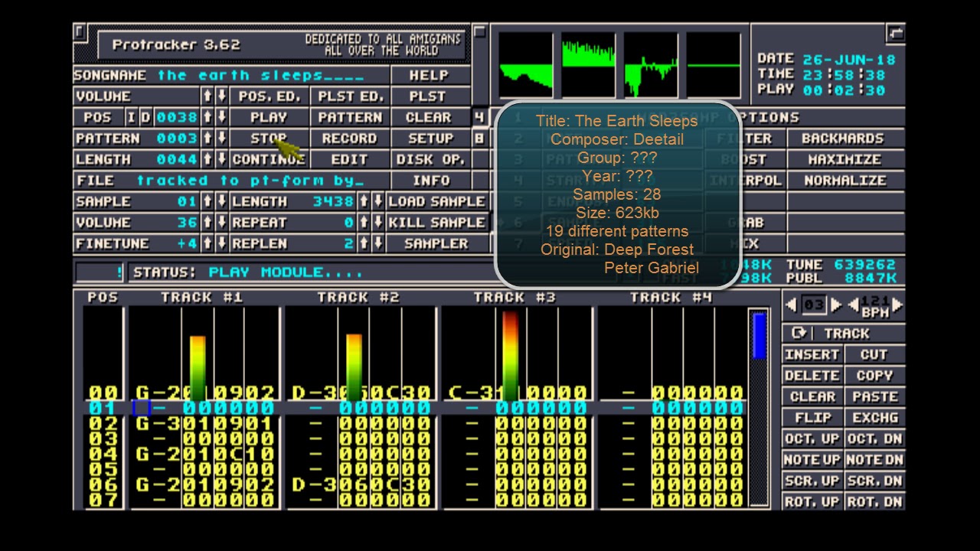The width and height of the screenshot is (980, 551).
Task: Start playback with PLAY button
Action: click(269, 118)
